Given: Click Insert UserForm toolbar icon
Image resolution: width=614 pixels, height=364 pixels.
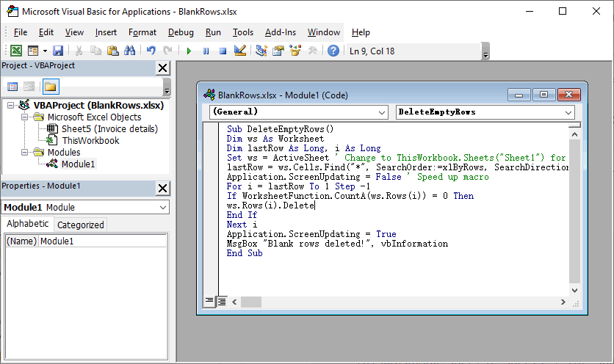Looking at the screenshot, I should coord(33,51).
